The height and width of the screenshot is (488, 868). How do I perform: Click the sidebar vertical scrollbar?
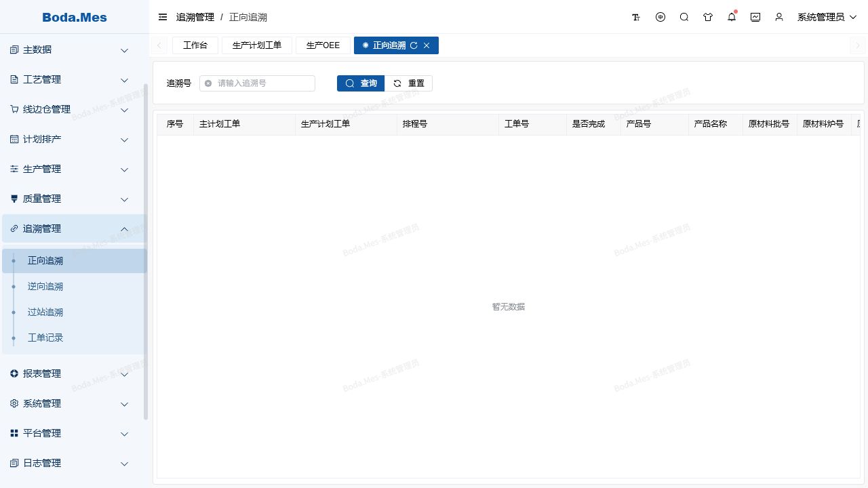pos(146,252)
